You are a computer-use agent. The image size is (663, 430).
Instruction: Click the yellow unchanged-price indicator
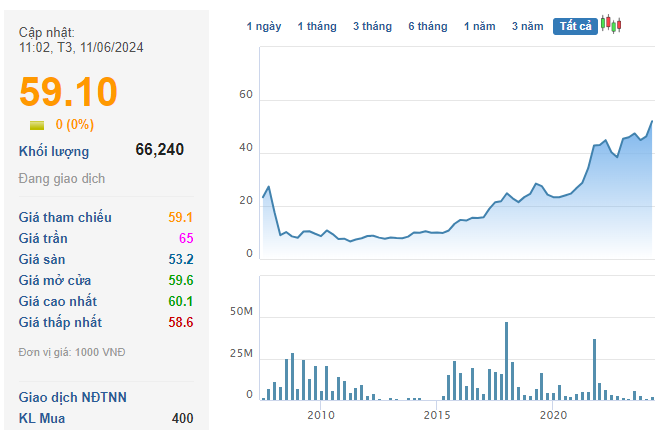(x=37, y=125)
